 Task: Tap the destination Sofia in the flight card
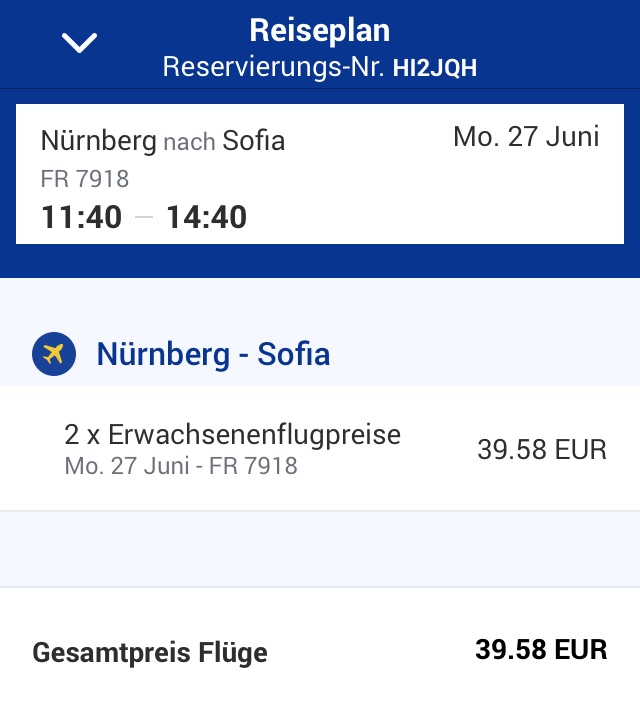(x=254, y=141)
